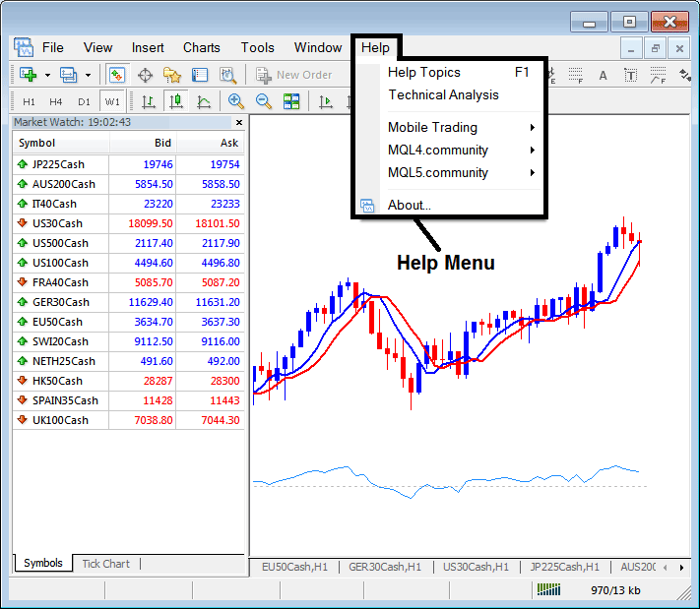Screen dimensions: 700x609
Task: Toggle the Market Watch window button
Action: click(117, 75)
